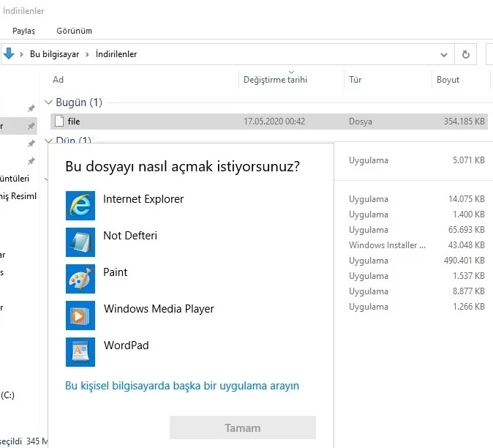The height and width of the screenshot is (448, 493).
Task: Click the 14.075 KB size cell
Action: 466,199
